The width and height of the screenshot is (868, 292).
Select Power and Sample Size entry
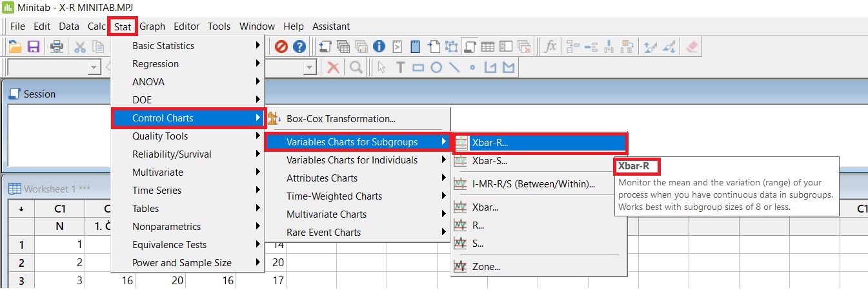click(188, 262)
